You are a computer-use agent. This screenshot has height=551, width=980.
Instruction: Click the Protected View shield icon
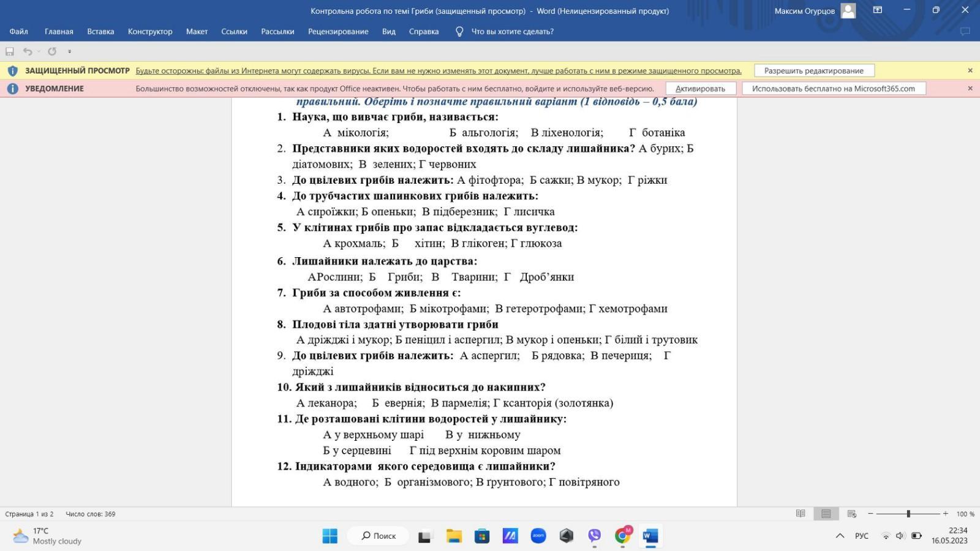click(x=12, y=70)
